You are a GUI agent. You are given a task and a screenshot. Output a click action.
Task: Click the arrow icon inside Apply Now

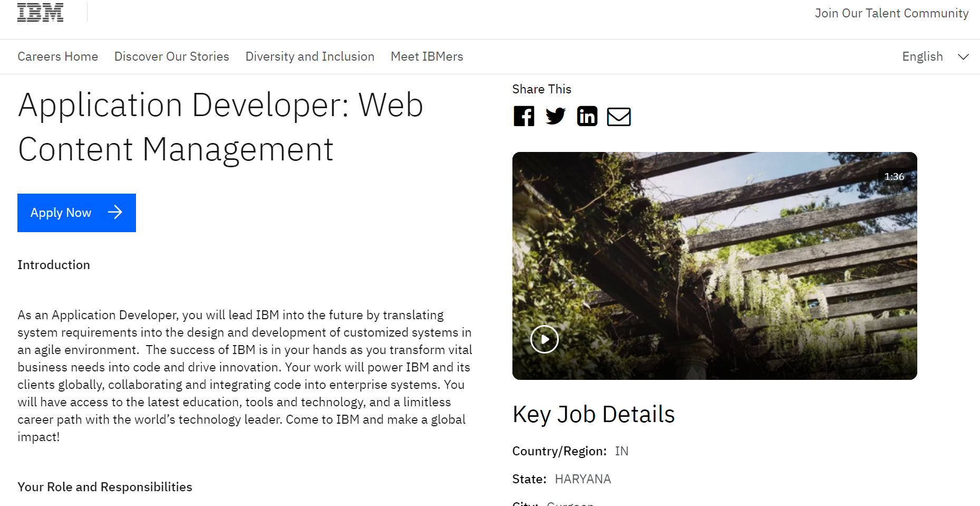(115, 213)
